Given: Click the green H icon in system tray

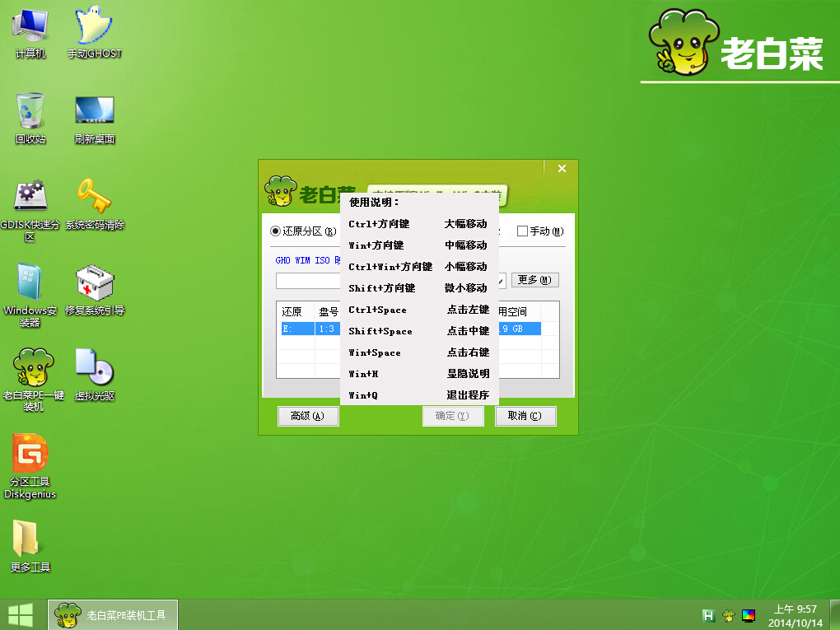Looking at the screenshot, I should click(x=707, y=614).
